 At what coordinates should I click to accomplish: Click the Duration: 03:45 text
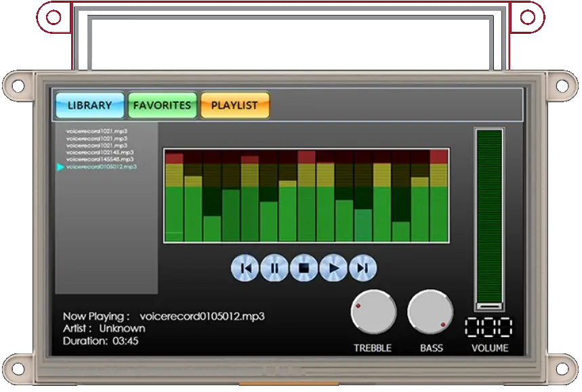[100, 341]
